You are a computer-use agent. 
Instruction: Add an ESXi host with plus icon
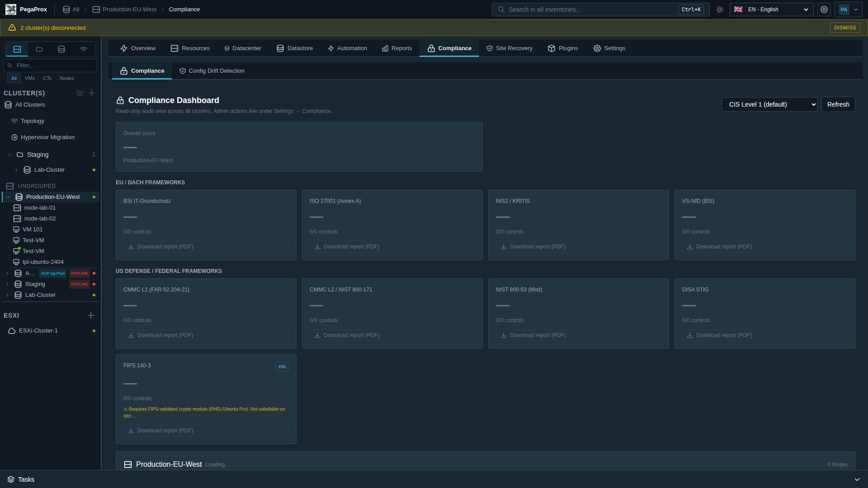click(x=91, y=315)
